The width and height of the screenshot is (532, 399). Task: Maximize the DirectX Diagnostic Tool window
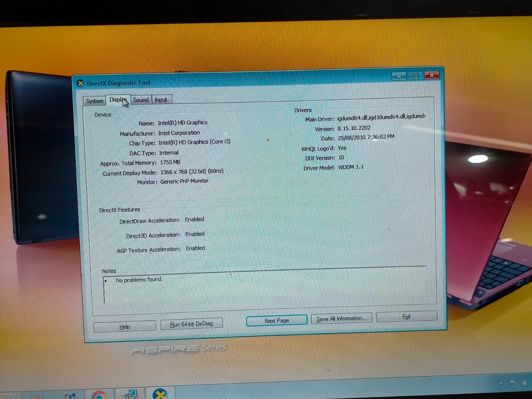pos(415,76)
